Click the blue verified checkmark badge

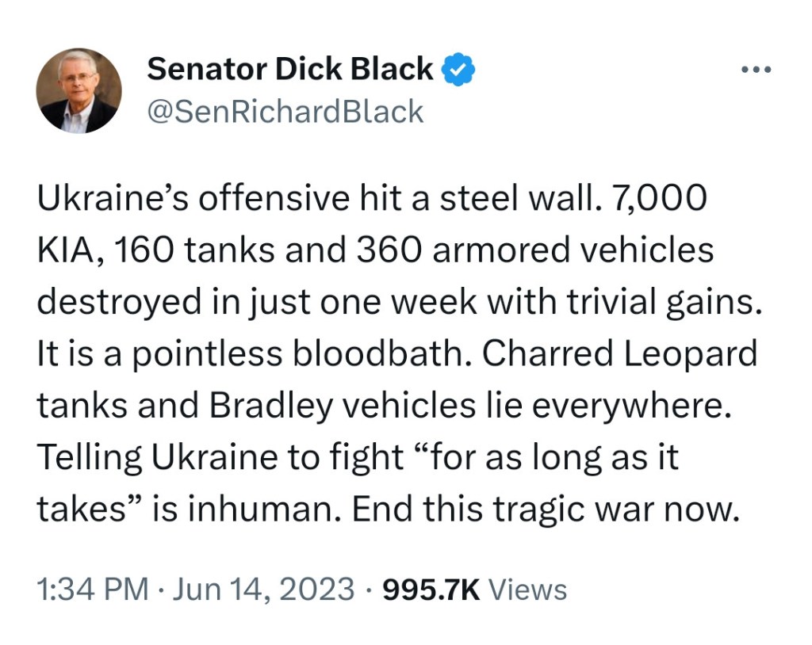tap(458, 70)
